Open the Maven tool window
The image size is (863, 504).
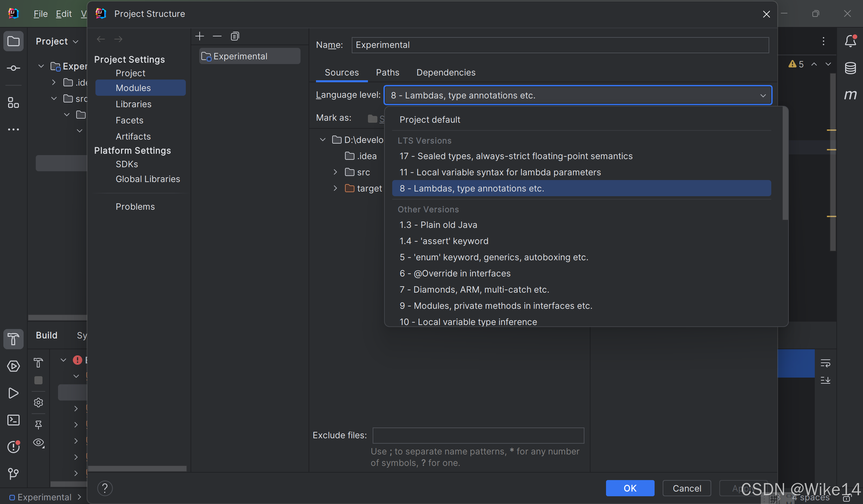[851, 95]
